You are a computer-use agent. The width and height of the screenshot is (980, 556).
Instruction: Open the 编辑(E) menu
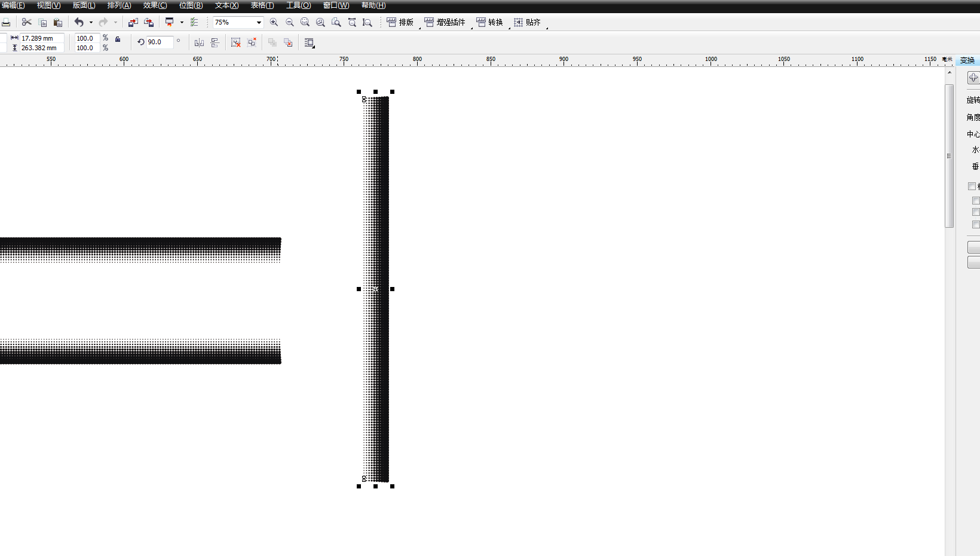pos(13,5)
